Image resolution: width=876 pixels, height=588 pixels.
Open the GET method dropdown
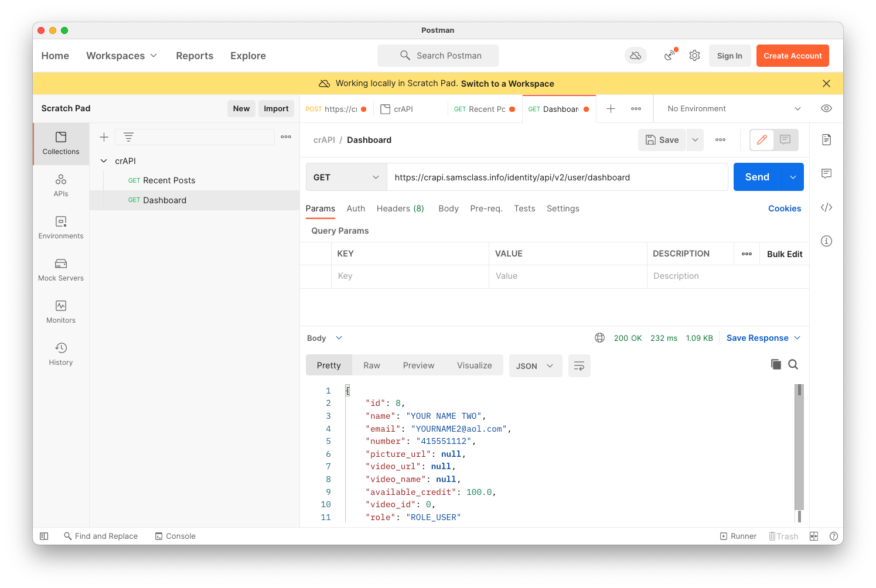click(x=346, y=177)
